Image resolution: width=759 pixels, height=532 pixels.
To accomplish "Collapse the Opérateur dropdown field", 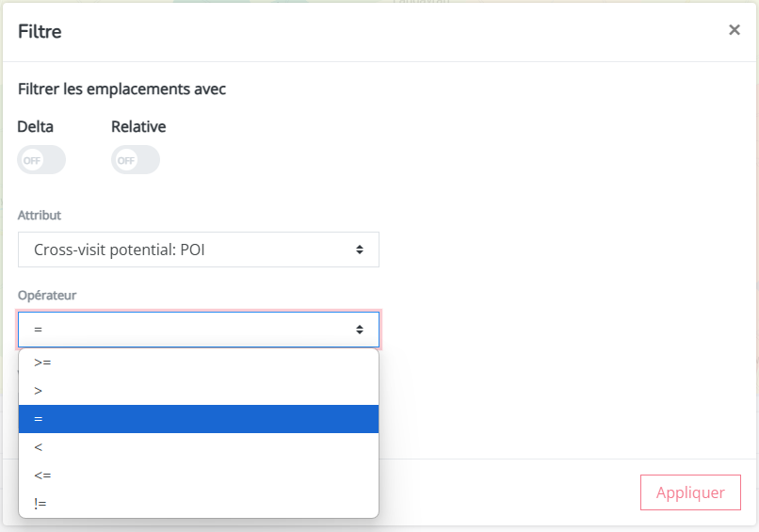I will pyautogui.click(x=199, y=330).
